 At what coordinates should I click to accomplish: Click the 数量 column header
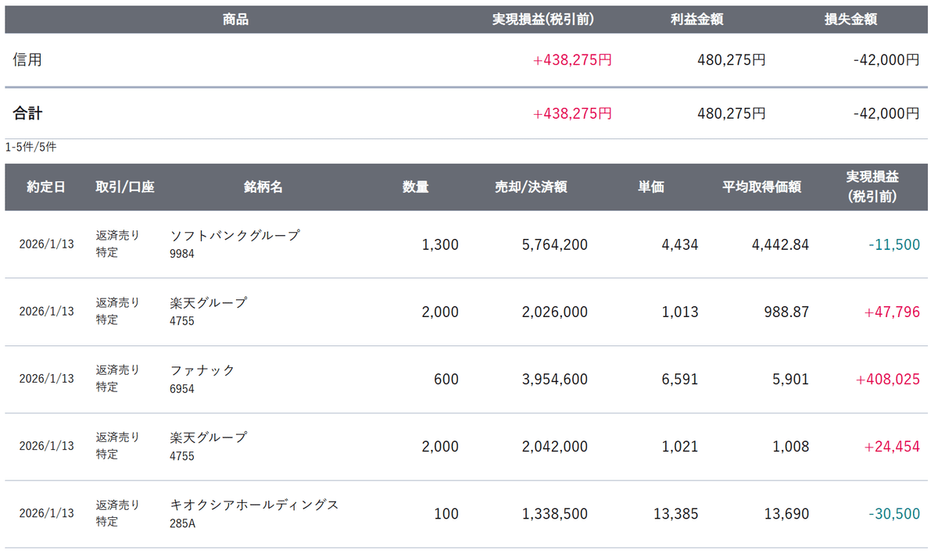pos(415,187)
